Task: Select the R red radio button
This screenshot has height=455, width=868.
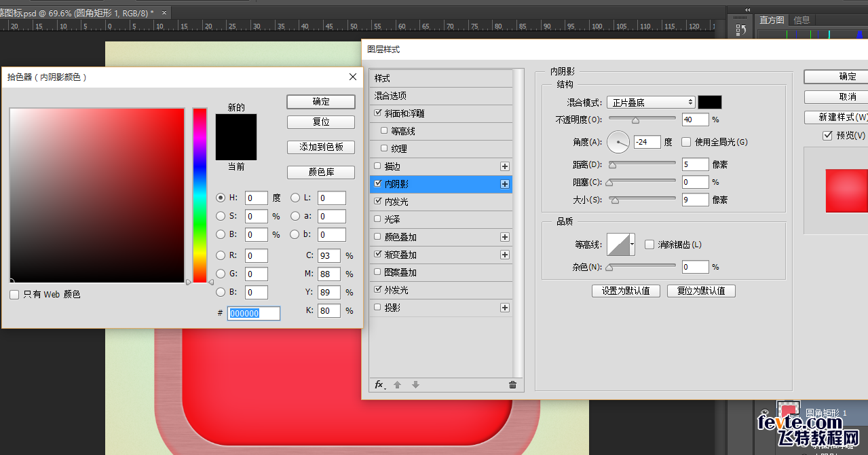Action: pos(221,255)
